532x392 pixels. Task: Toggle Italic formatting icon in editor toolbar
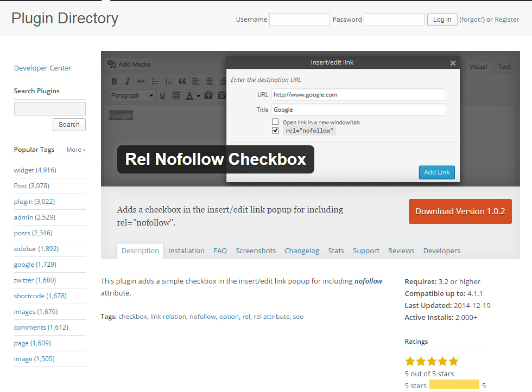(128, 81)
